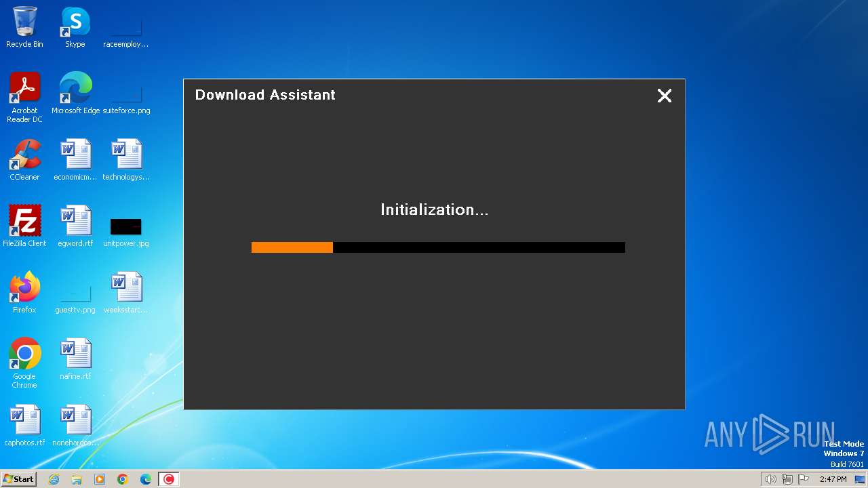868x488 pixels.
Task: Open CCleaner desktop shortcut
Action: tap(24, 160)
